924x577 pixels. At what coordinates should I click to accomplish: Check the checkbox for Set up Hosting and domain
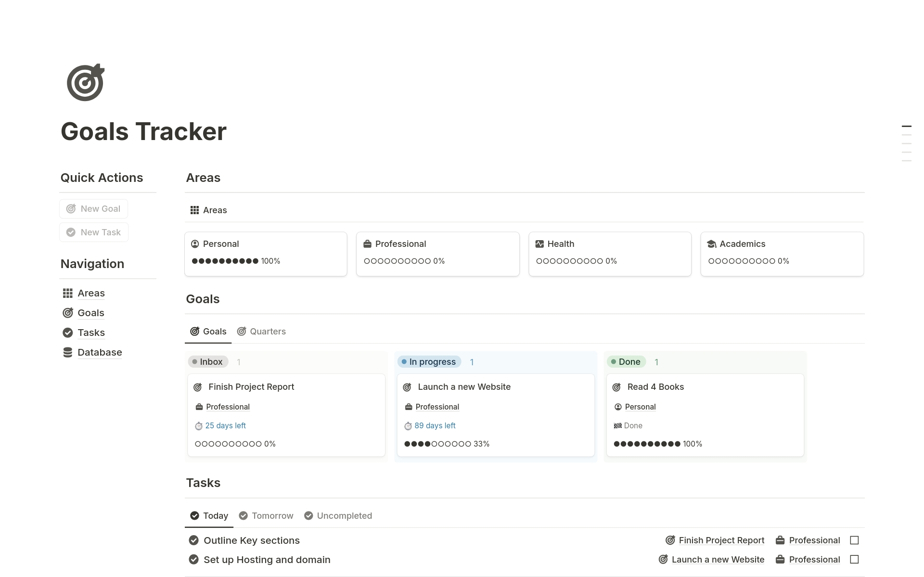click(x=854, y=559)
